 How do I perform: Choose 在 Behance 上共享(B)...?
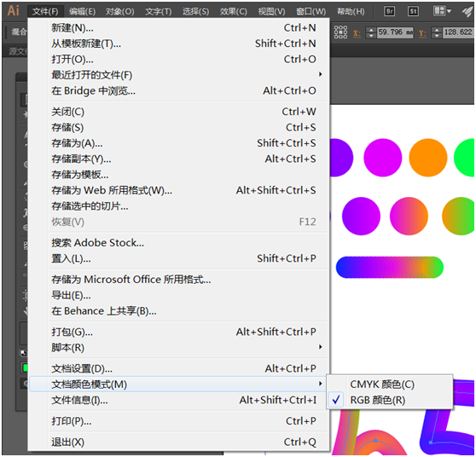(179, 311)
